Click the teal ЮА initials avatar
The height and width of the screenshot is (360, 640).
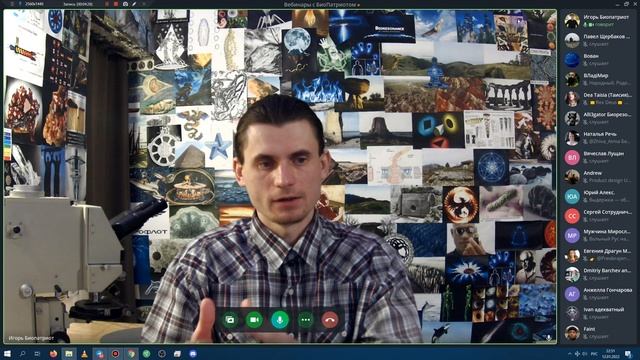[572, 196]
